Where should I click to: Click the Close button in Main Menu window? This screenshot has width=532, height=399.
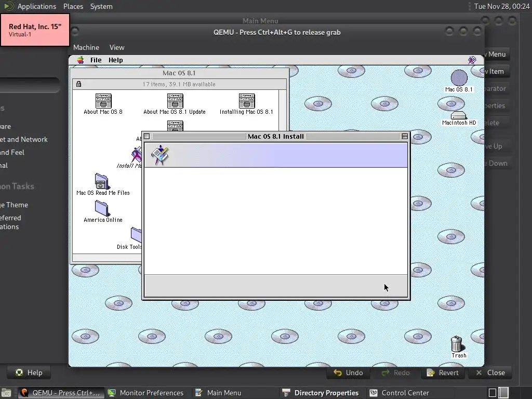[x=490, y=373]
